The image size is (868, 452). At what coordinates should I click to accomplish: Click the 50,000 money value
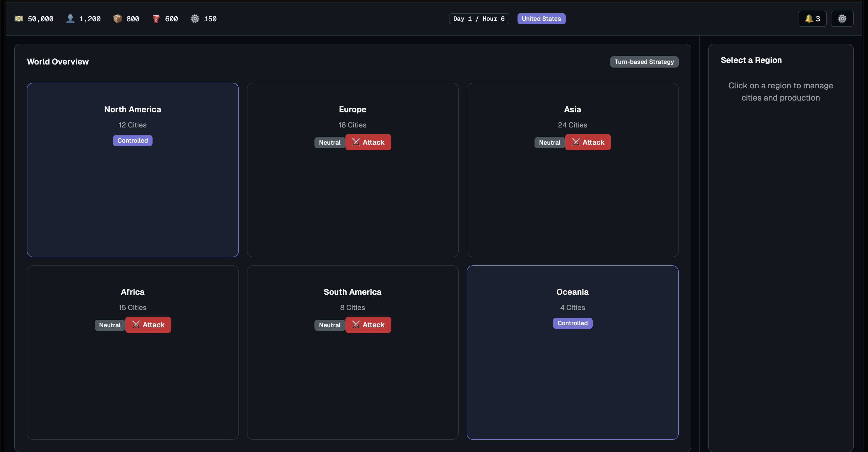click(x=40, y=19)
